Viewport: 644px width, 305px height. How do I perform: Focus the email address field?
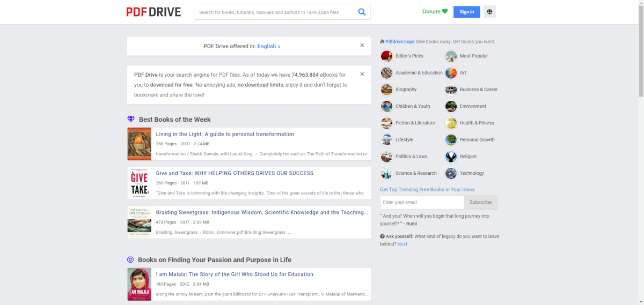[422, 203]
